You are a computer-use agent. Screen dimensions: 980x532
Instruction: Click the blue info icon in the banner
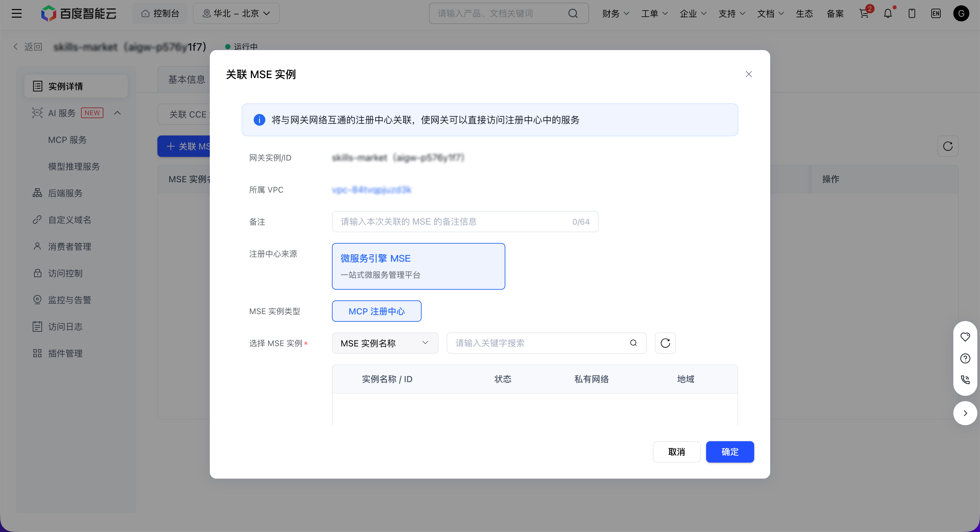pyautogui.click(x=260, y=120)
